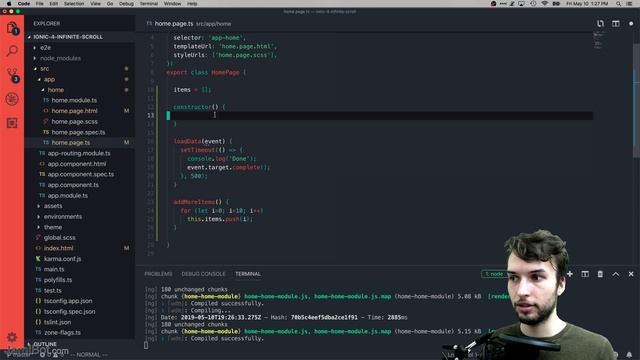Split the terminal panel
The width and height of the screenshot is (640, 360).
click(x=585, y=274)
